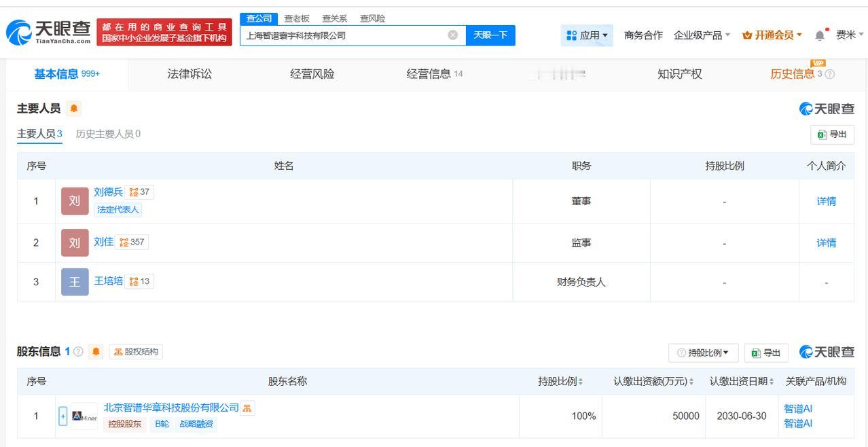868x447 pixels.
Task: Click the 王 avatar for 王培培
Action: 75,282
